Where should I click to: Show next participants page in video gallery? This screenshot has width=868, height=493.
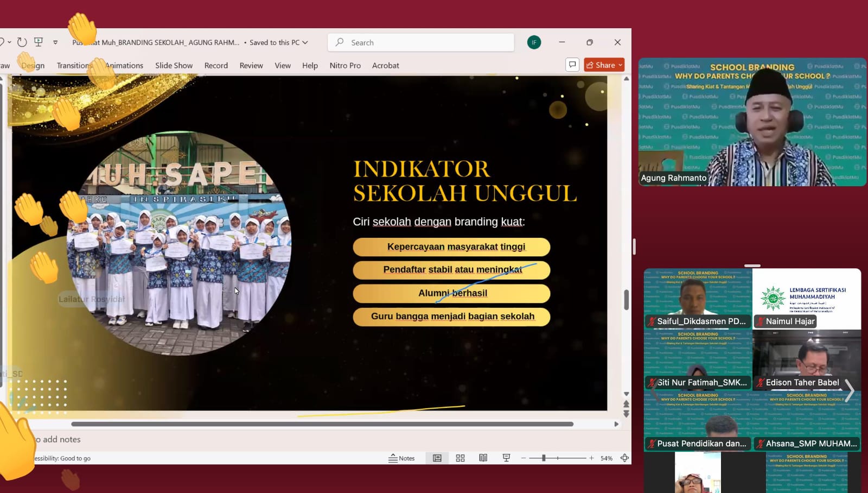[x=850, y=390]
